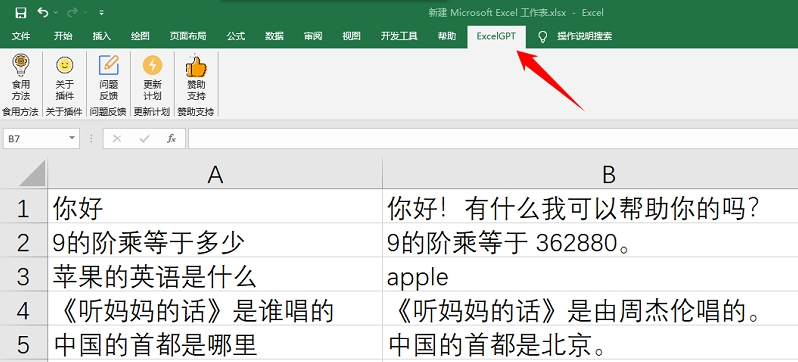The width and height of the screenshot is (798, 362).
Task: Switch to the 视图 ribbon tab
Action: [x=351, y=36]
